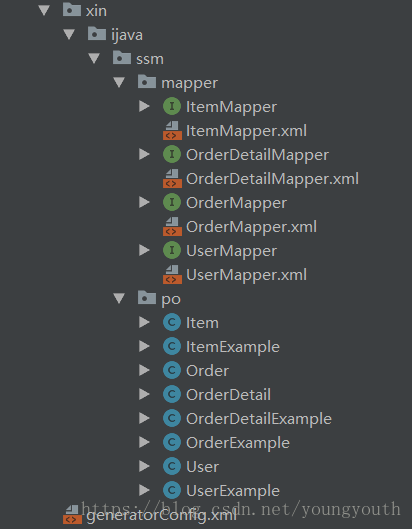Click the mapper package folder icon
412x529 pixels.
click(x=147, y=82)
